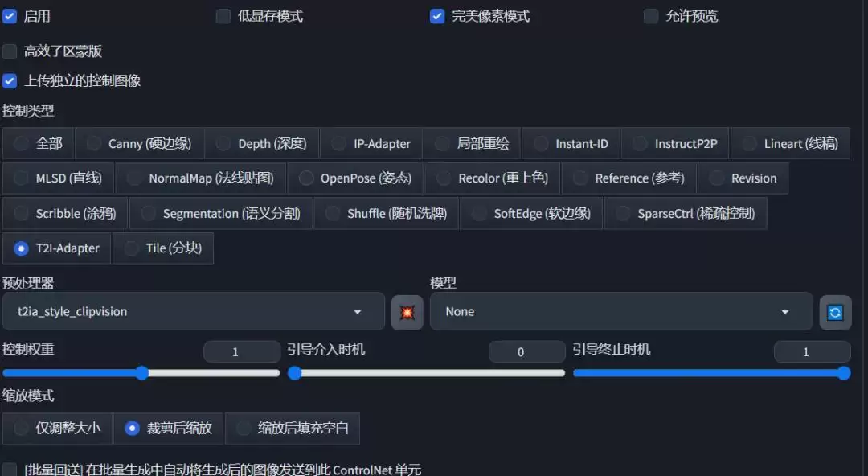The image size is (868, 476).
Task: Click the 引导介入时机 value field
Action: (526, 351)
